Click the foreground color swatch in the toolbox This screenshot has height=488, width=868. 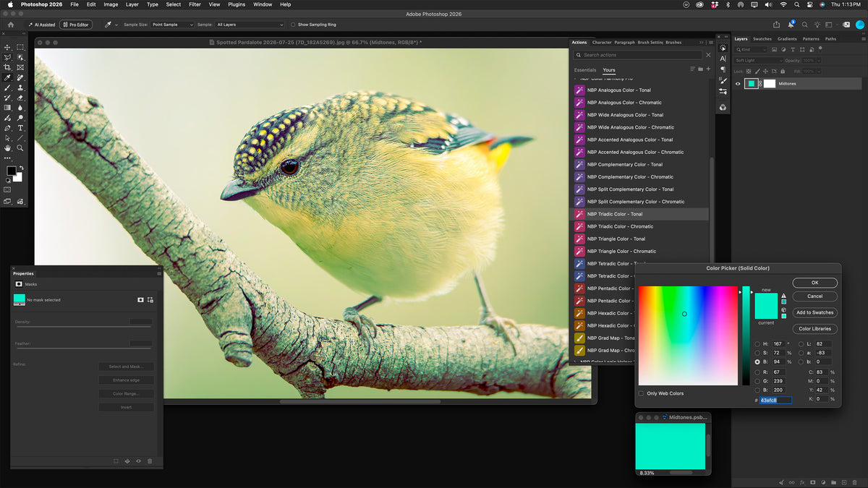click(12, 171)
